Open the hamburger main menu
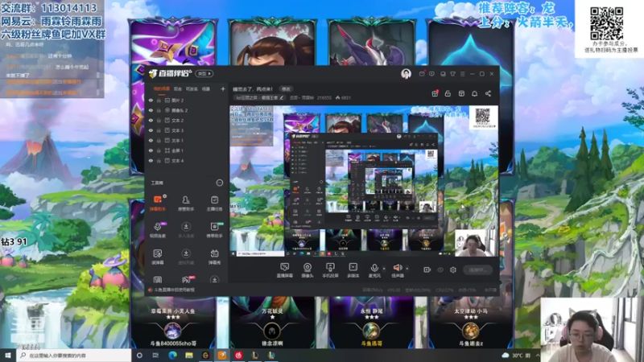The width and height of the screenshot is (644, 362). click(462, 74)
